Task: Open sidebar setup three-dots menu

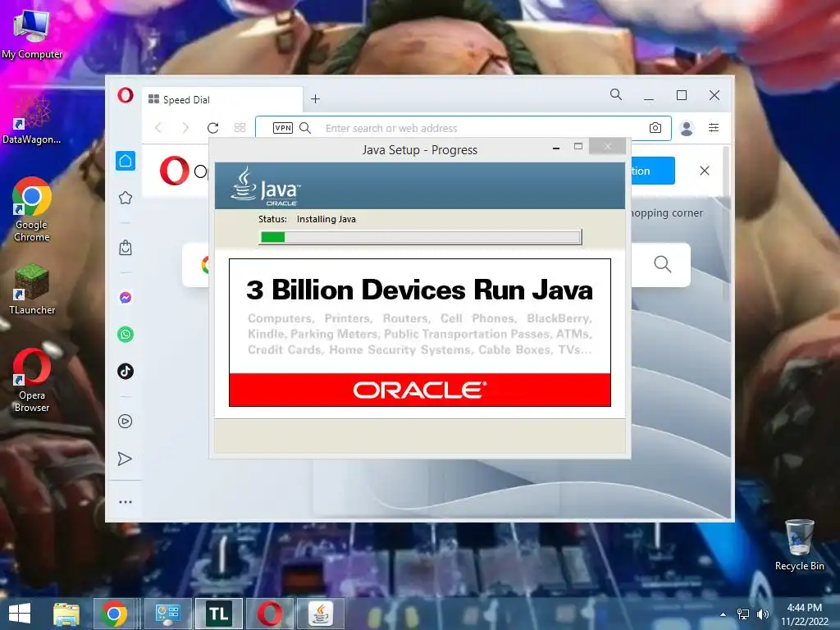Action: tap(126, 503)
